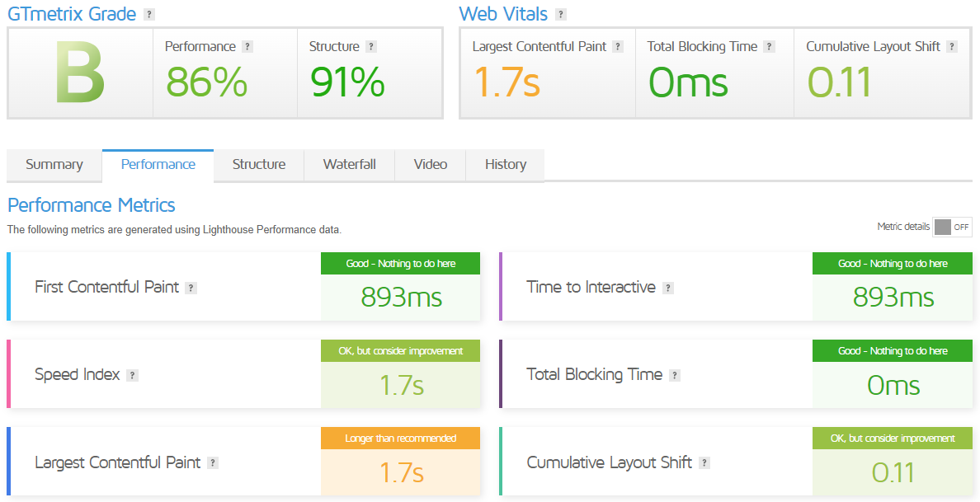Open the Video tab
This screenshot has height=502, width=980.
(x=431, y=165)
